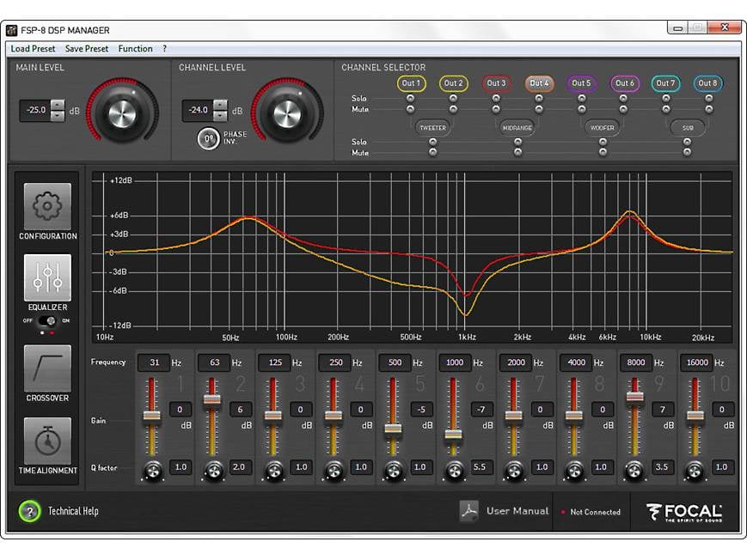The image size is (747, 560).
Task: Open the Function menu
Action: click(135, 49)
